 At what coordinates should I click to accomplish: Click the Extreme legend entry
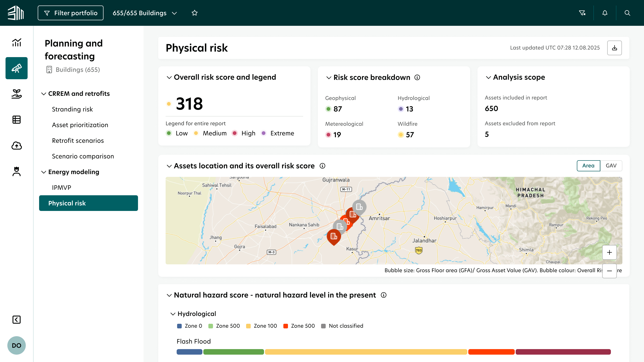pos(278,133)
